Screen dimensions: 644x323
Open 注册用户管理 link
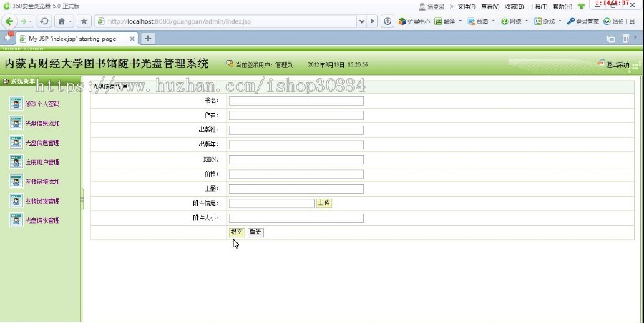coord(42,161)
